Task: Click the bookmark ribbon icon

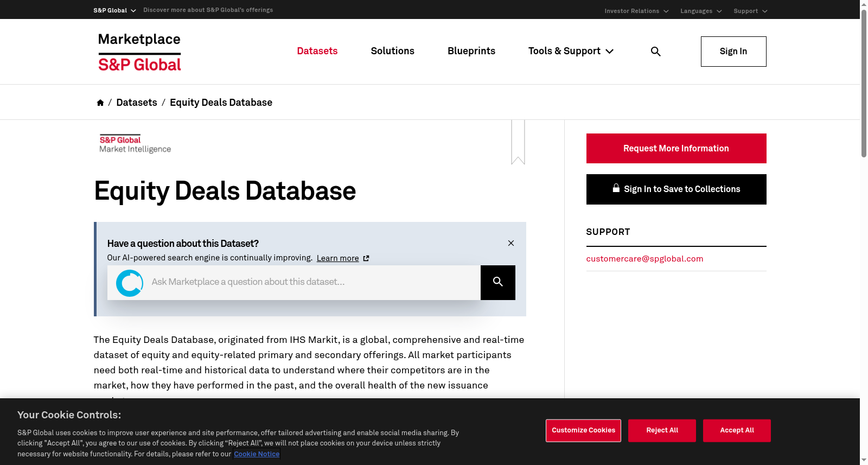Action: 518,142
